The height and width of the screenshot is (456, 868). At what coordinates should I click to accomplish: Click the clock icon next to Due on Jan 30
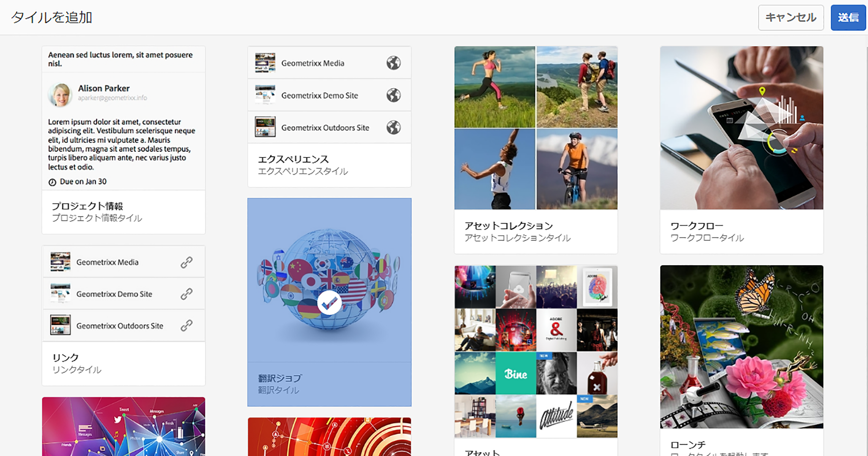(52, 182)
